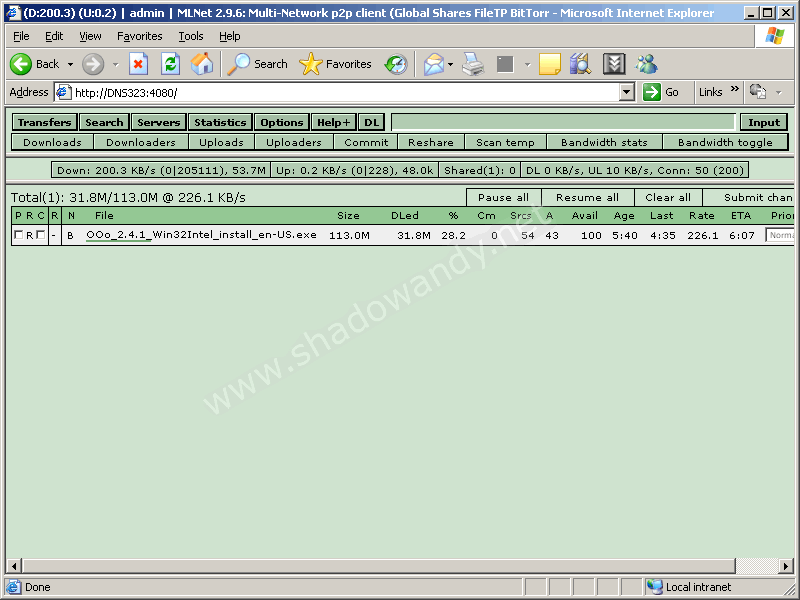Image resolution: width=800 pixels, height=600 pixels.
Task: Open the Back button history dropdown arrow
Action: tap(70, 64)
